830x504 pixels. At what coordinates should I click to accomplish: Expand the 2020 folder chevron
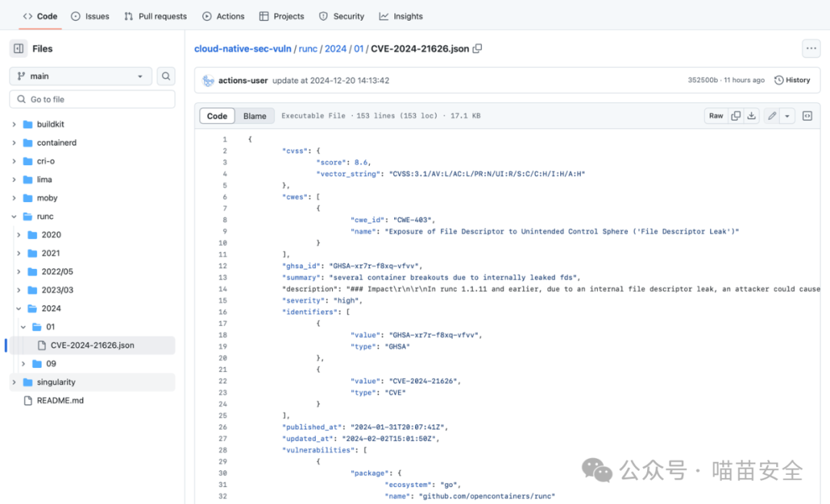pos(19,235)
